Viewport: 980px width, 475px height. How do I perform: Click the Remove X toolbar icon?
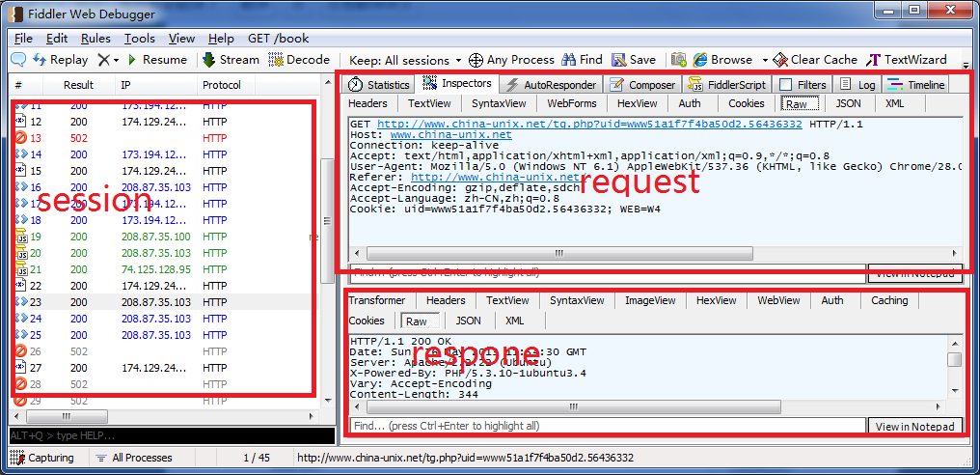[103, 60]
